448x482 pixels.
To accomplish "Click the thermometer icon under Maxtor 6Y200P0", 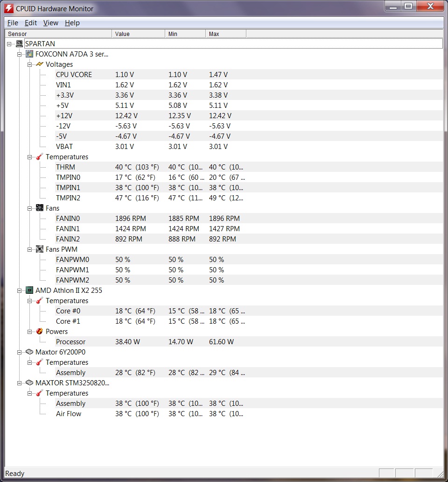I will [40, 362].
